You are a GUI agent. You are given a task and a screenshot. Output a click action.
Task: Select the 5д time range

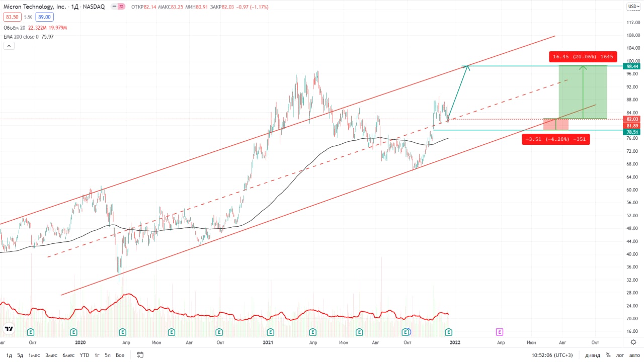(x=20, y=355)
